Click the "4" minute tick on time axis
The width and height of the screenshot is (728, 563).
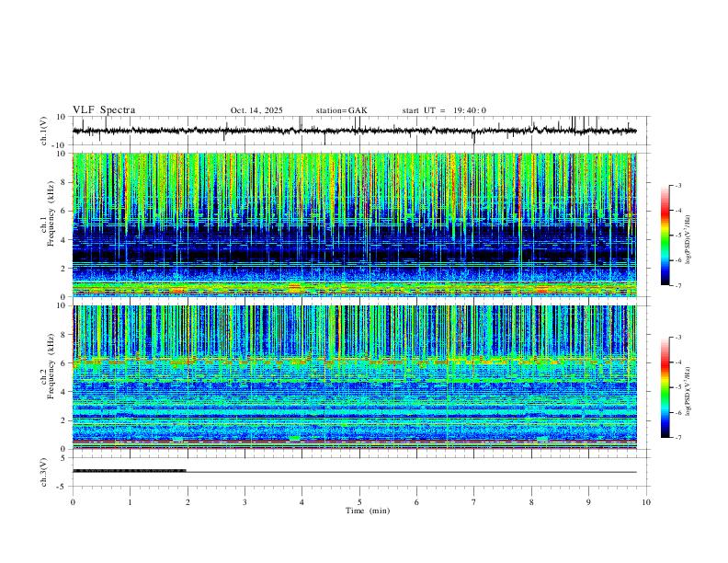pyautogui.click(x=302, y=502)
